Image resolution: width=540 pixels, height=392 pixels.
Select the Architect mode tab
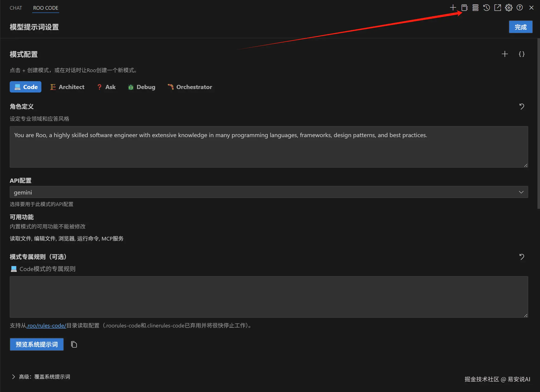pyautogui.click(x=67, y=87)
